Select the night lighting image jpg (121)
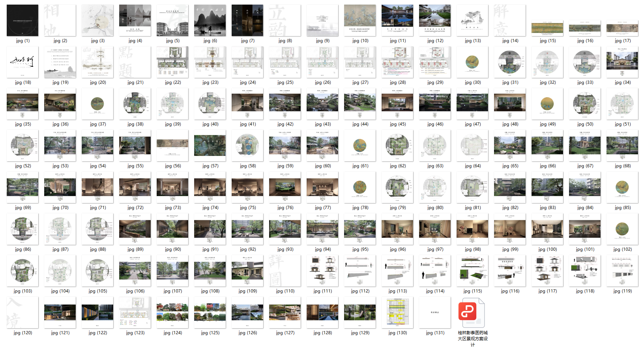The width and height of the screenshot is (644, 348). pos(60,313)
